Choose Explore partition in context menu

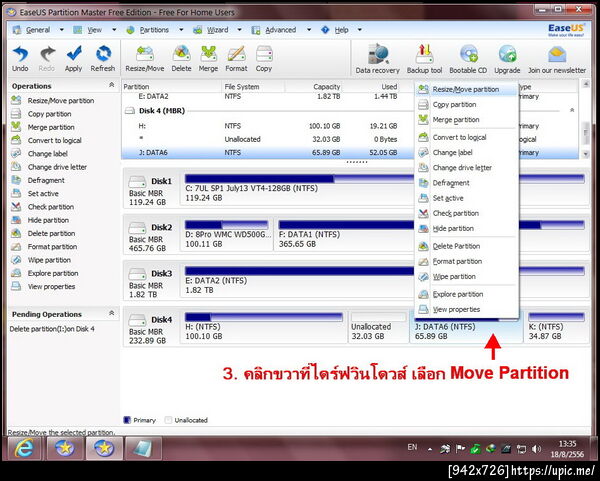click(x=466, y=294)
